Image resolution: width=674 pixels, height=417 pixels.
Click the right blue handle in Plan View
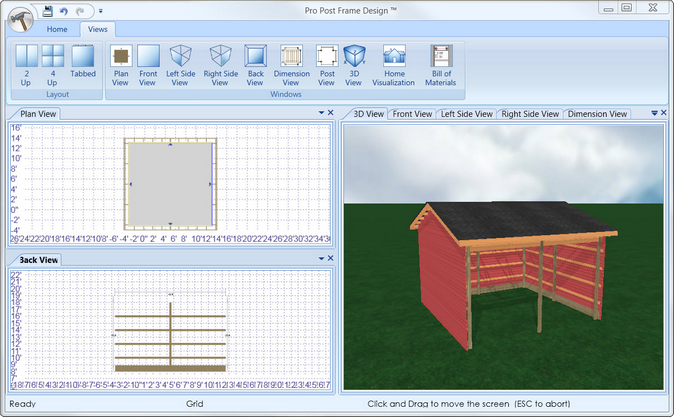coord(210,184)
